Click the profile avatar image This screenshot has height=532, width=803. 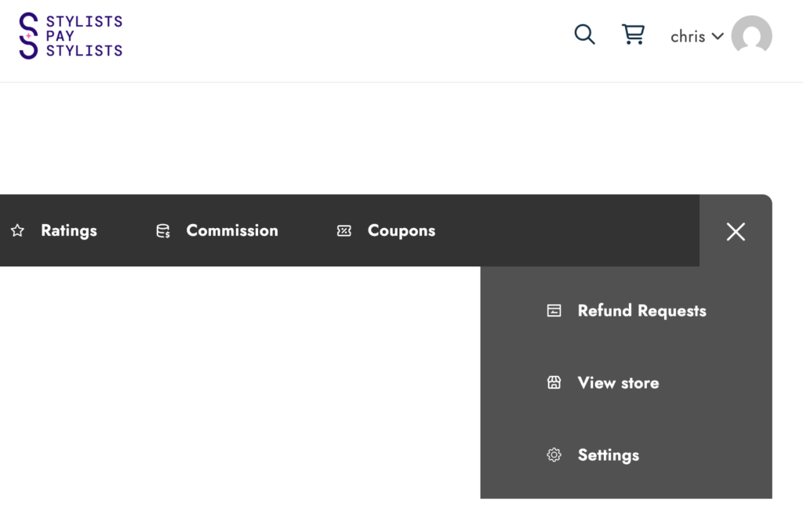(751, 35)
